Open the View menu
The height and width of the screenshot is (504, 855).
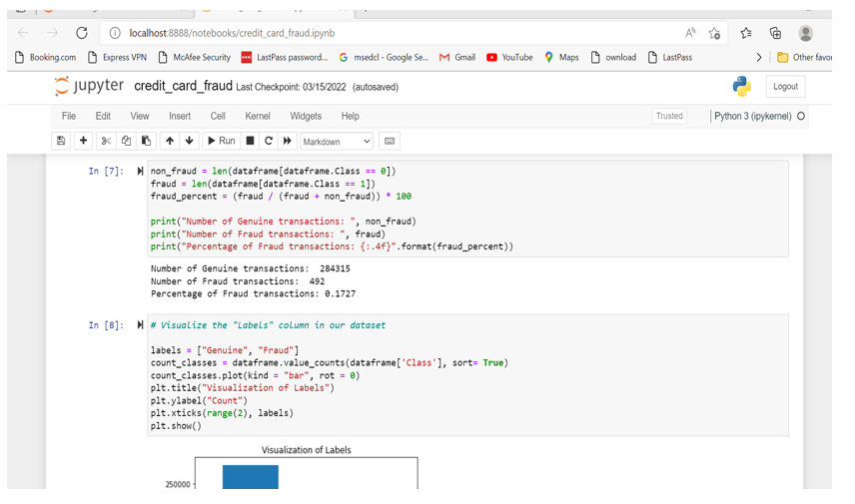pos(140,116)
